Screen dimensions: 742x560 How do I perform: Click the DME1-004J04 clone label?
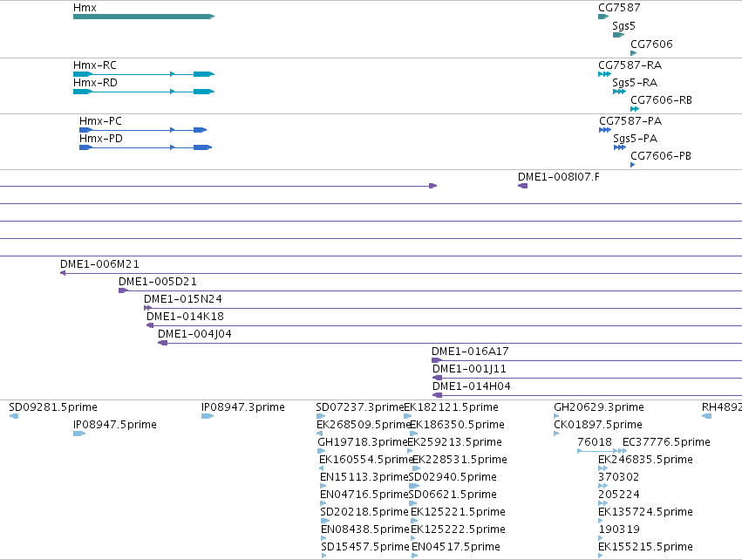pyautogui.click(x=194, y=334)
